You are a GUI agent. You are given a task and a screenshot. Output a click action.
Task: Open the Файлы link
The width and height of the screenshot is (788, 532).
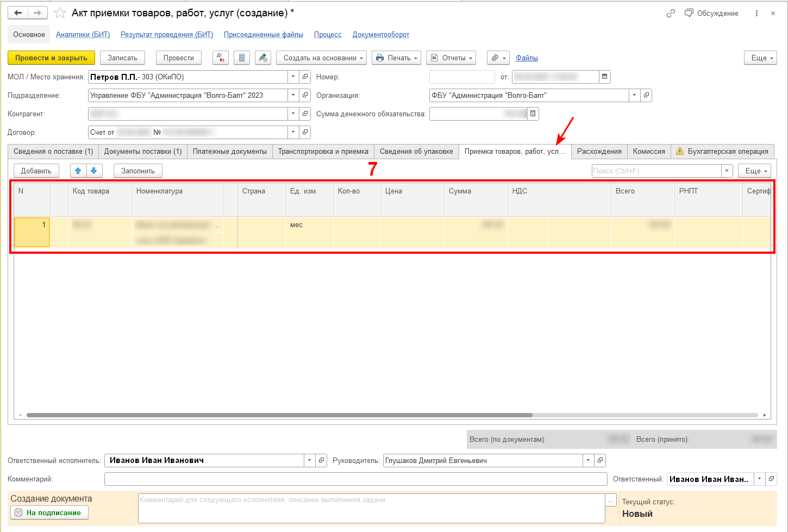pyautogui.click(x=527, y=58)
